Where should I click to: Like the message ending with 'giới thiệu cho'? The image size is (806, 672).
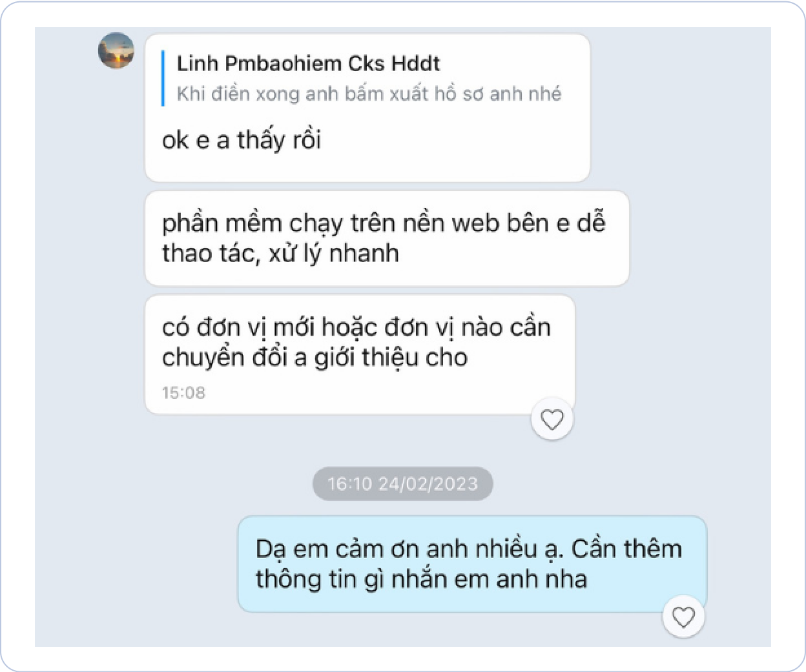(x=552, y=420)
